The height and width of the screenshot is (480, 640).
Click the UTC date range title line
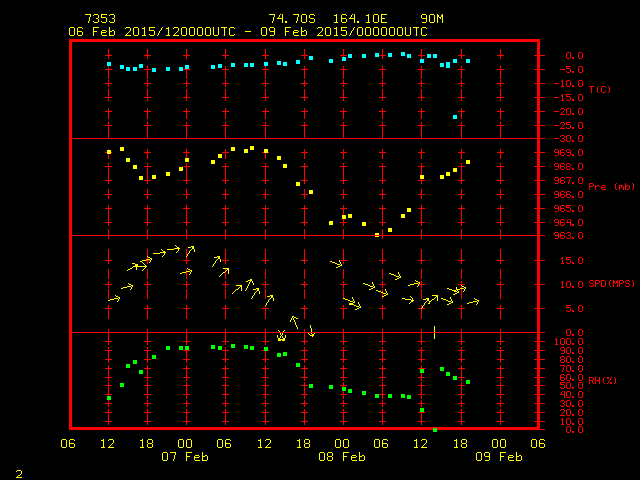247,32
